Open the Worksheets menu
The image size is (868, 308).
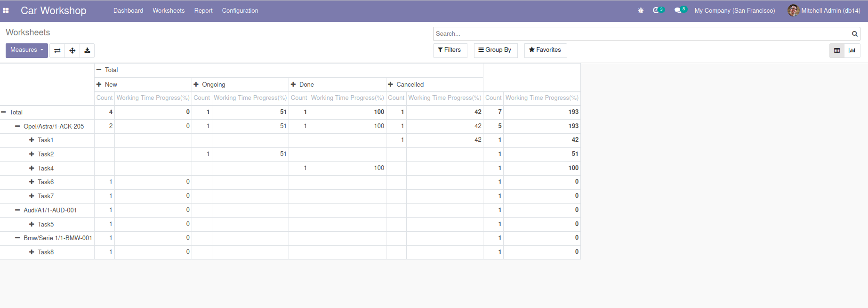(x=169, y=10)
